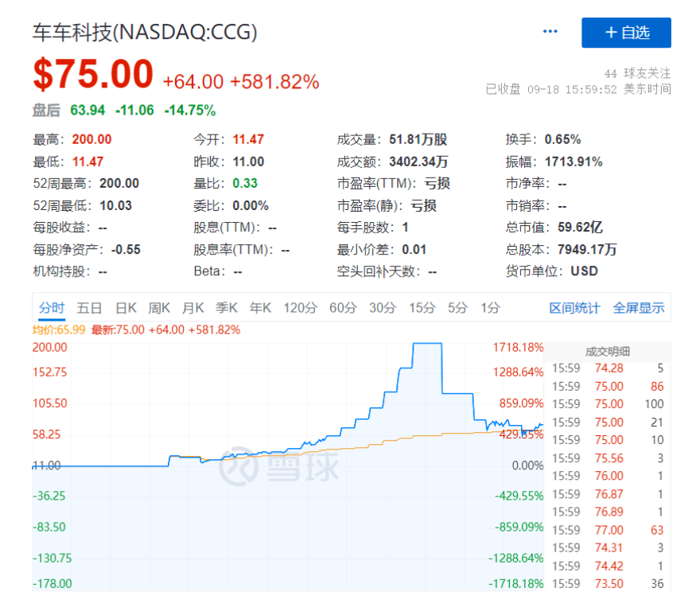Screen dimensions: 700x592
Task: Click the 货币单位 value USD
Action: tap(584, 271)
